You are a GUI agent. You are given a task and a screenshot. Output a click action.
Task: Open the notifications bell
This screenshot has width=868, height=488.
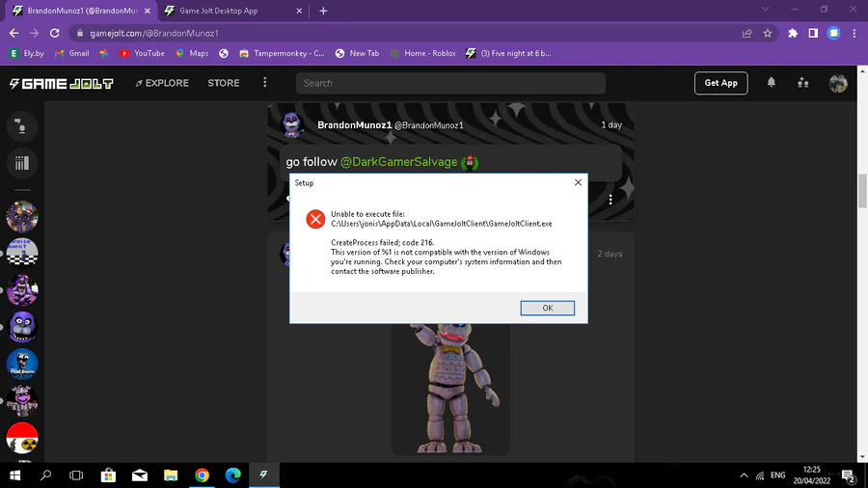(x=772, y=82)
